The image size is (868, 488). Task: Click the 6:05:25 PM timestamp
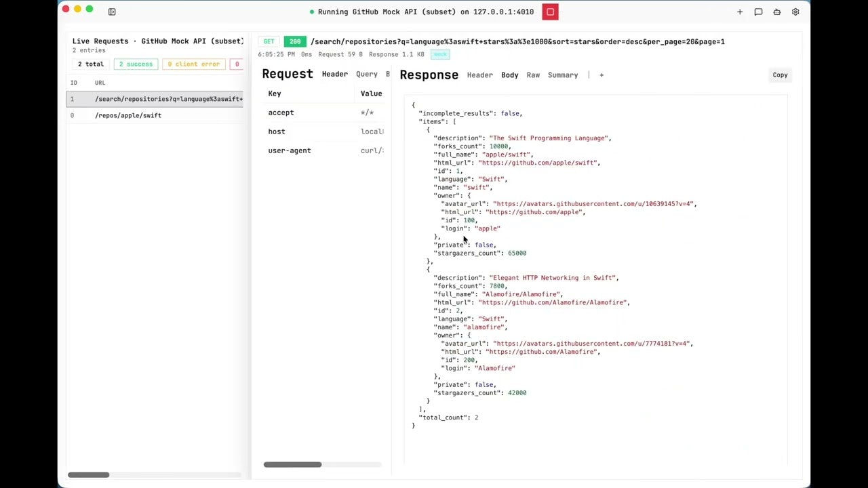coord(276,54)
